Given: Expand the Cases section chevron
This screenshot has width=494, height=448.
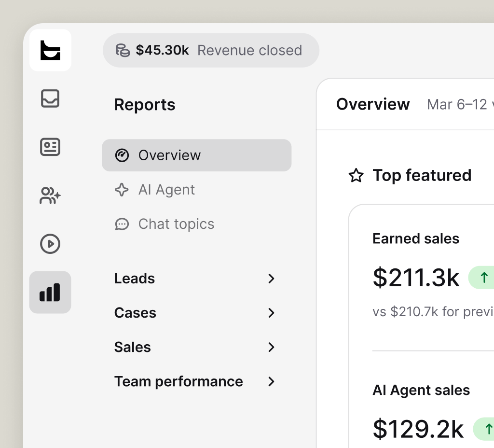Looking at the screenshot, I should 271,313.
